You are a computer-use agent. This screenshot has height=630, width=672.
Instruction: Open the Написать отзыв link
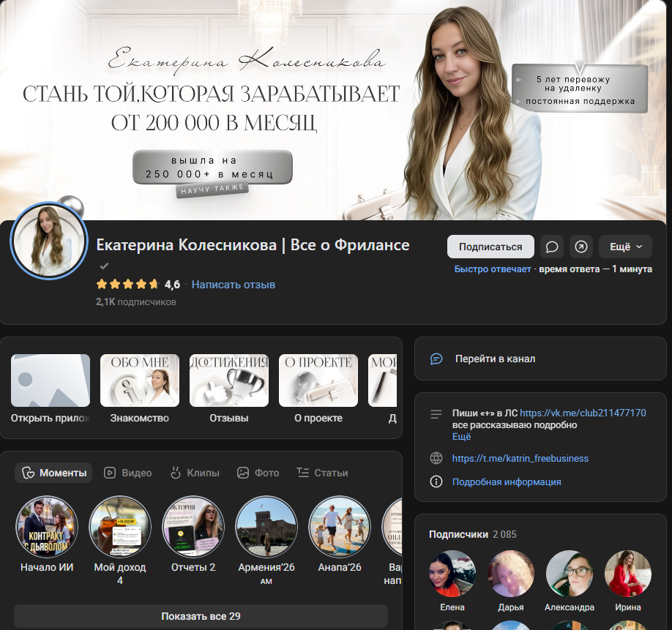[x=233, y=285]
